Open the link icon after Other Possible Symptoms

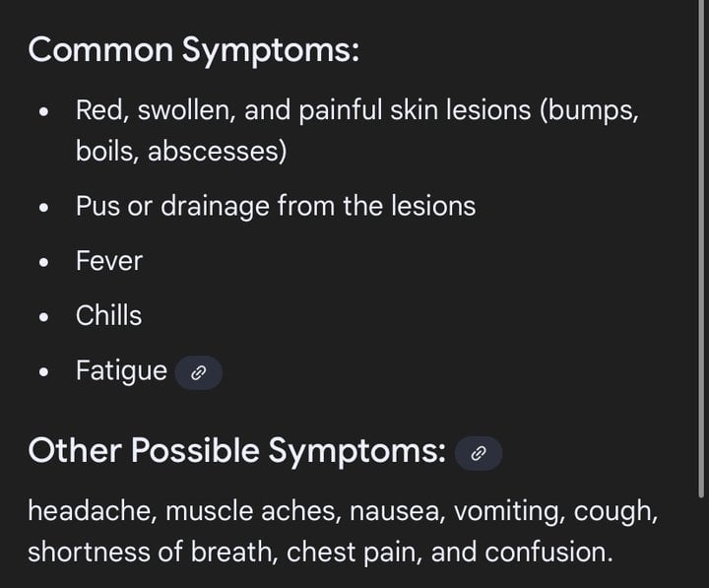pos(479,453)
